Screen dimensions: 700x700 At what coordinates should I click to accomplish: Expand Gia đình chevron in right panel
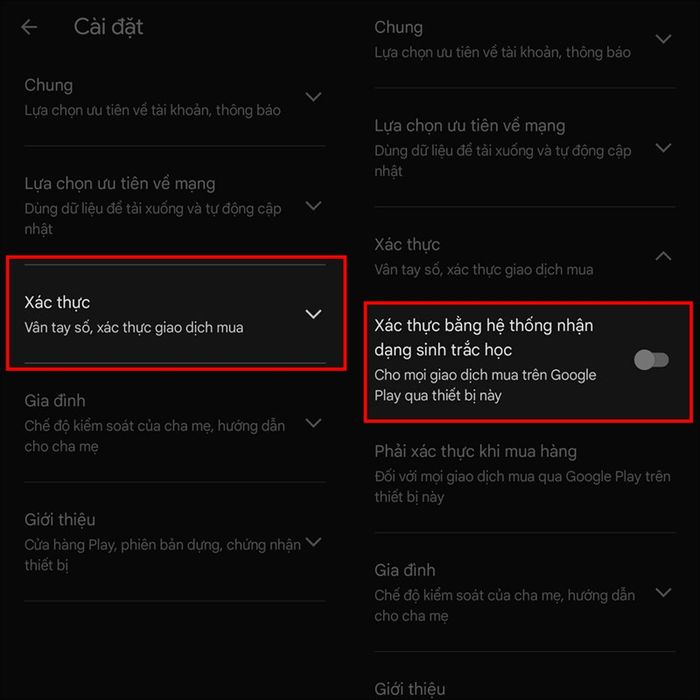pos(663,592)
